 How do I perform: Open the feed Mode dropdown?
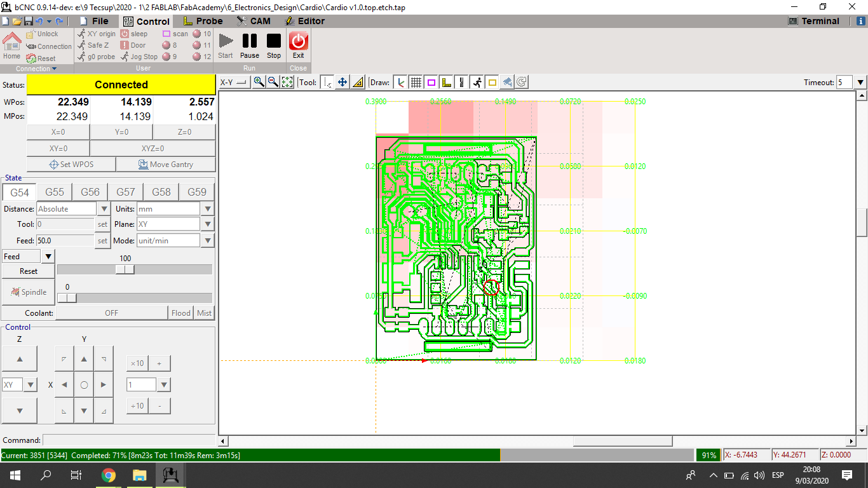click(207, 240)
